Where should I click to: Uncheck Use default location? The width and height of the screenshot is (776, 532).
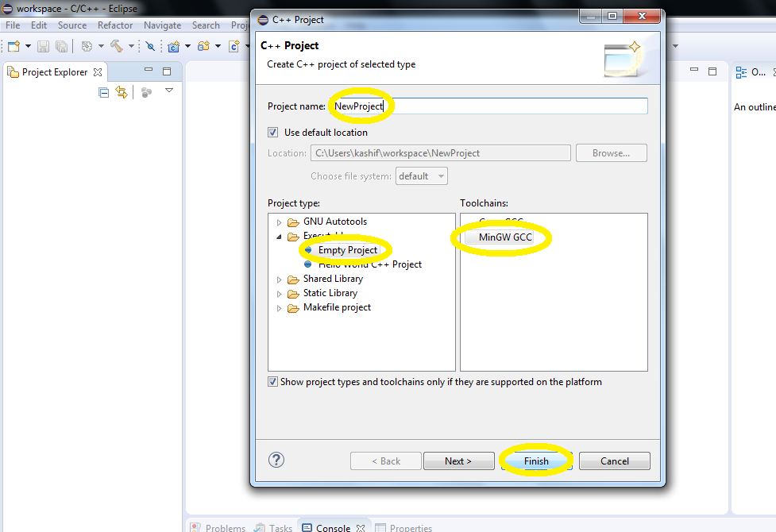[273, 133]
